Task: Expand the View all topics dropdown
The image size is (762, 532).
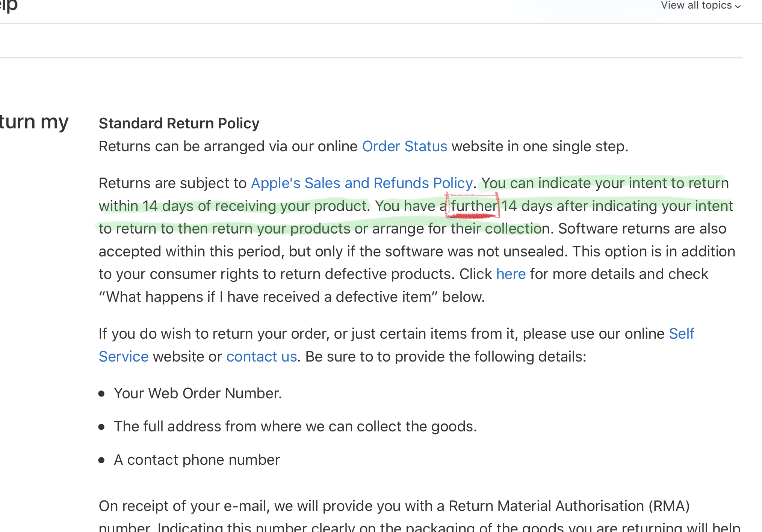Action: pyautogui.click(x=700, y=5)
